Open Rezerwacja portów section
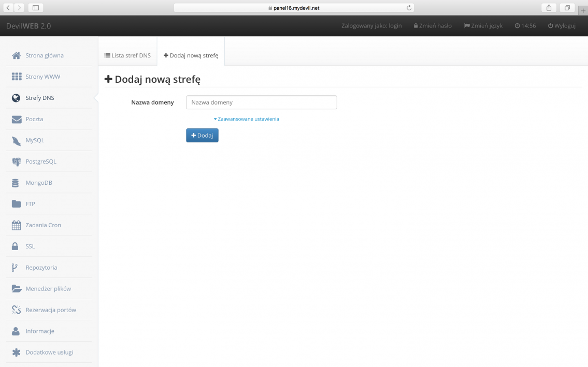 tap(51, 310)
